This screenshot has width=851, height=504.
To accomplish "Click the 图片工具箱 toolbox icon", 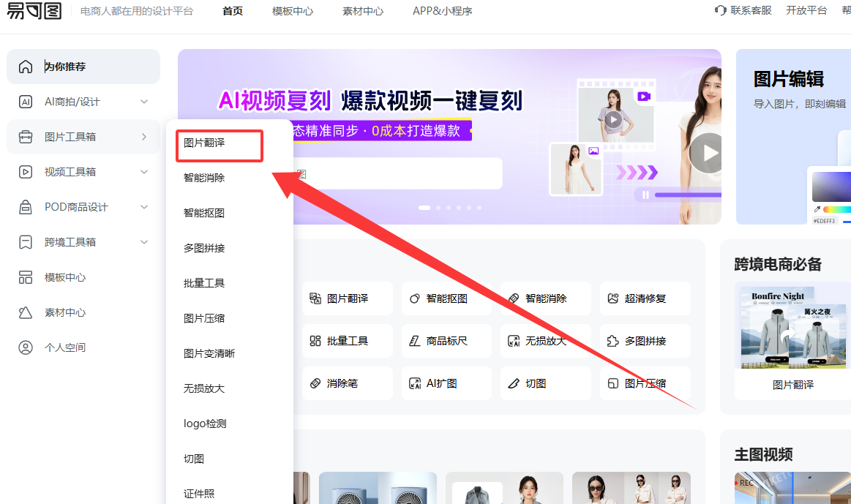I will pos(26,137).
